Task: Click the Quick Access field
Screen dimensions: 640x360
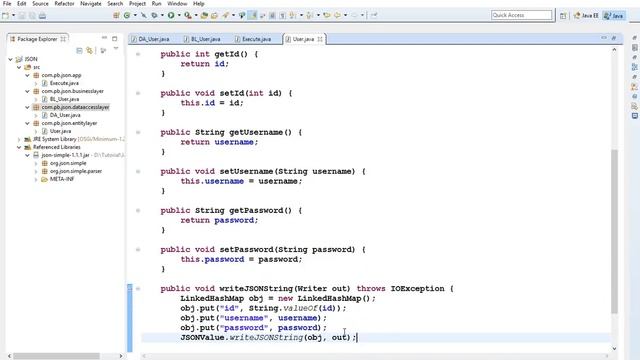Action: [x=521, y=15]
